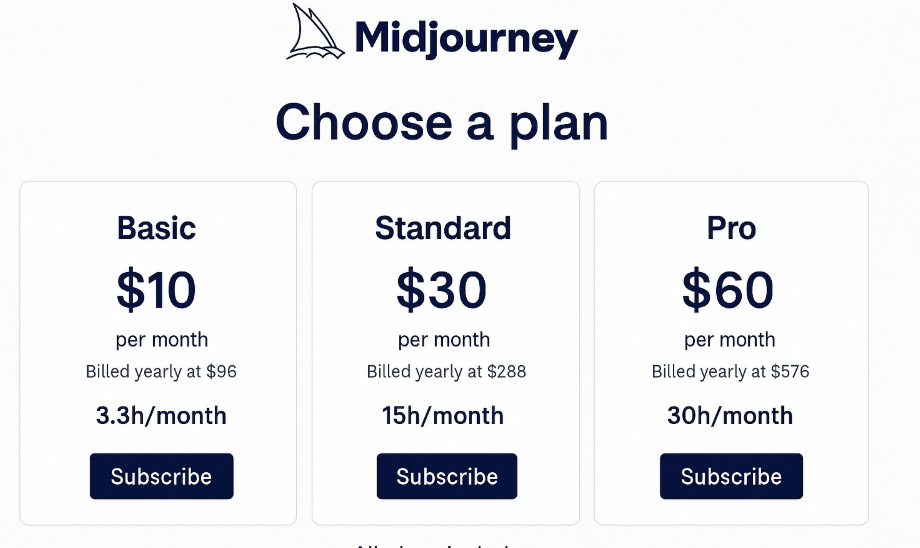Image resolution: width=920 pixels, height=548 pixels.
Task: Click the Midjourney sailboat logo icon
Action: point(315,32)
